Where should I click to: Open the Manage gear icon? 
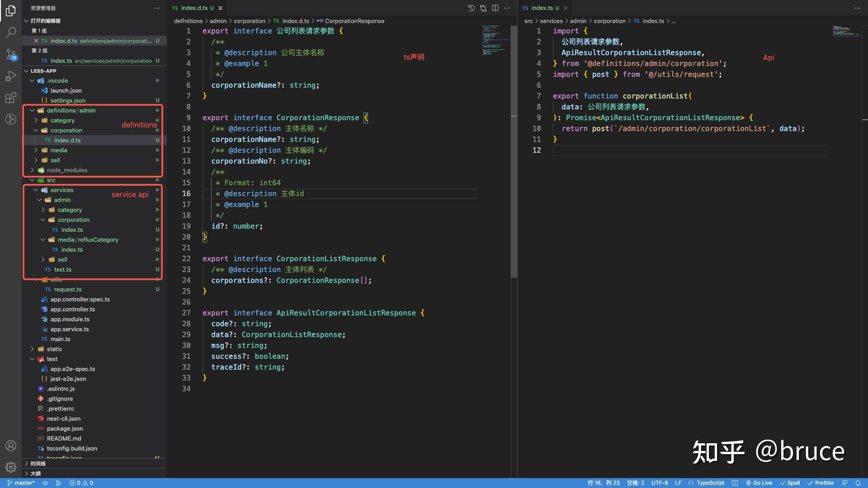[x=11, y=467]
